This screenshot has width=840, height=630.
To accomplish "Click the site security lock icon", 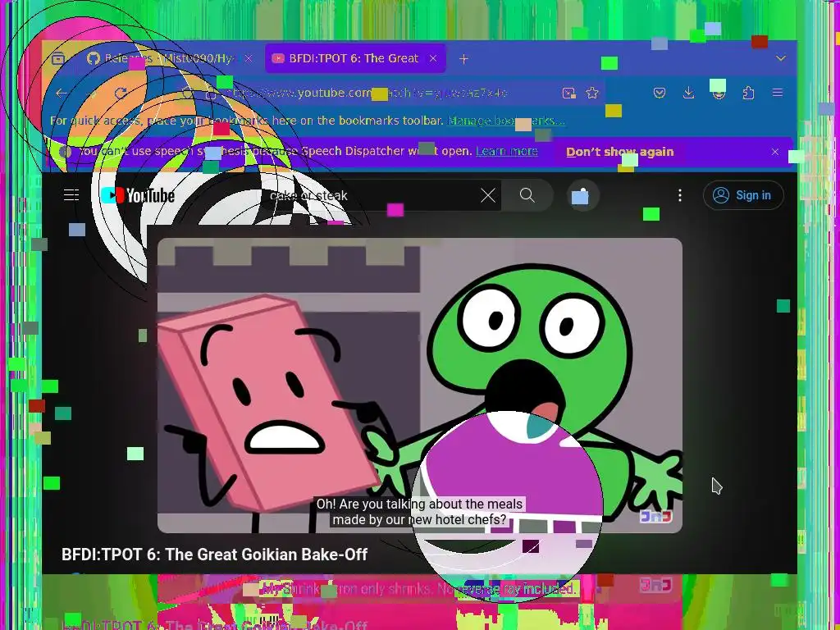I will click(x=211, y=94).
